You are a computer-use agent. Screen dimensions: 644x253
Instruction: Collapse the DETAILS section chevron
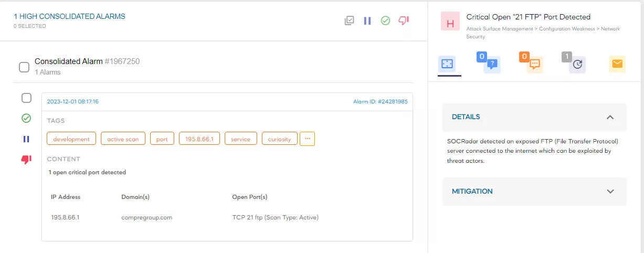pyautogui.click(x=610, y=117)
